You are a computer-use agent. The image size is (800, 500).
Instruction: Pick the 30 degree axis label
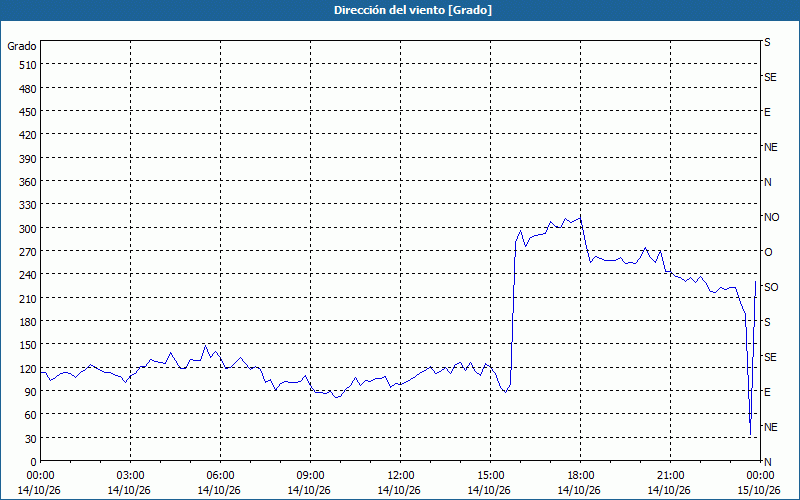[x=31, y=439]
